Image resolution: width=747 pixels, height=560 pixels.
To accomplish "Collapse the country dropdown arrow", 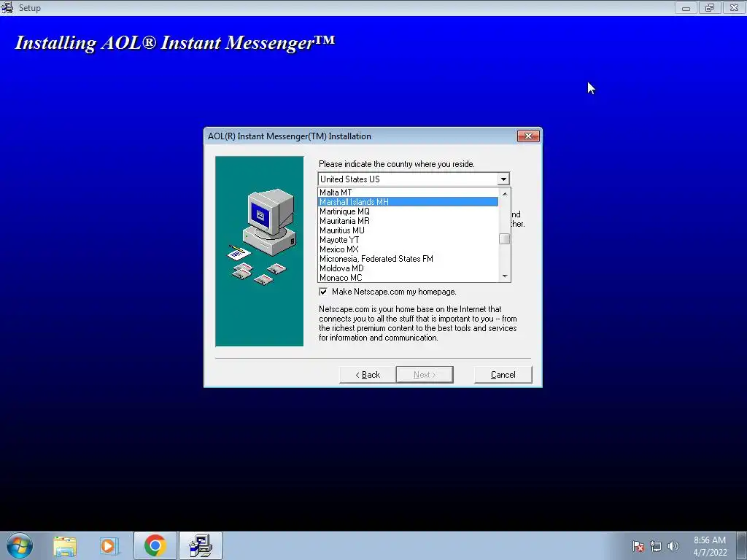I will pos(503,179).
